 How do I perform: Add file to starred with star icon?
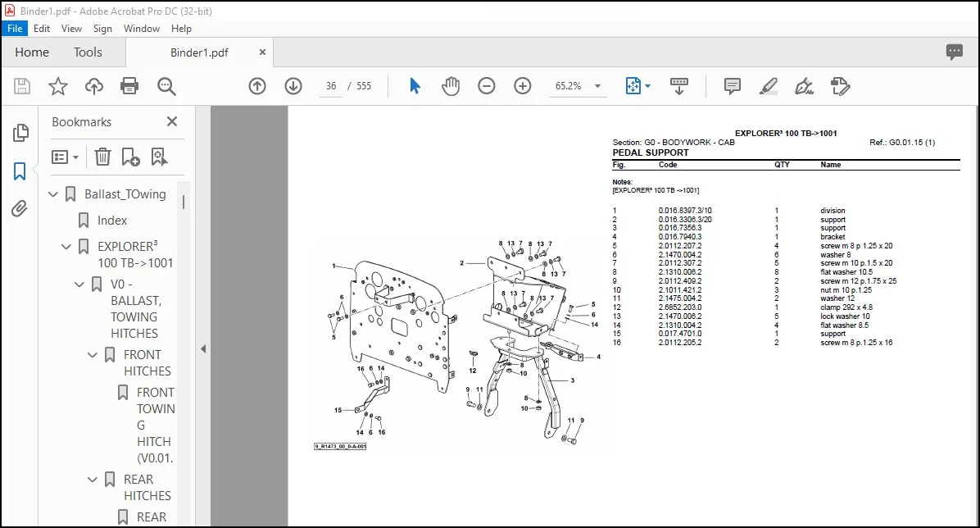pyautogui.click(x=58, y=86)
